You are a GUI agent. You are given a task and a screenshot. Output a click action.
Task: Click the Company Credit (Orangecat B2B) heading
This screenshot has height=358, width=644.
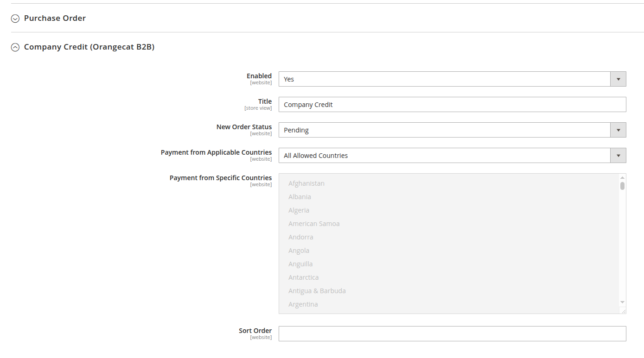click(x=88, y=47)
